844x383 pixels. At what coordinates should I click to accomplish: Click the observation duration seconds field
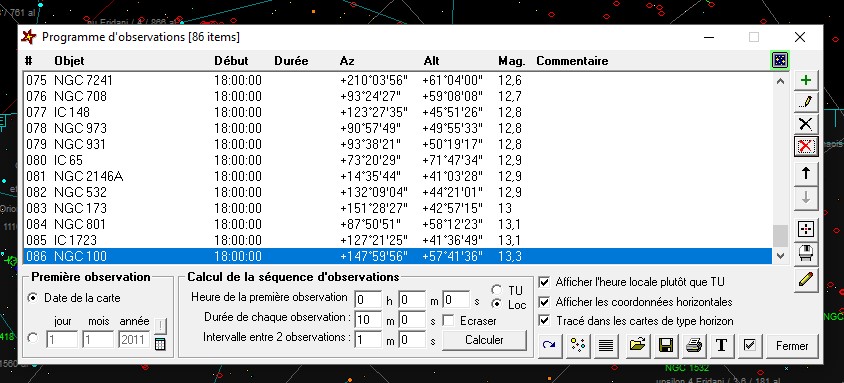point(412,320)
